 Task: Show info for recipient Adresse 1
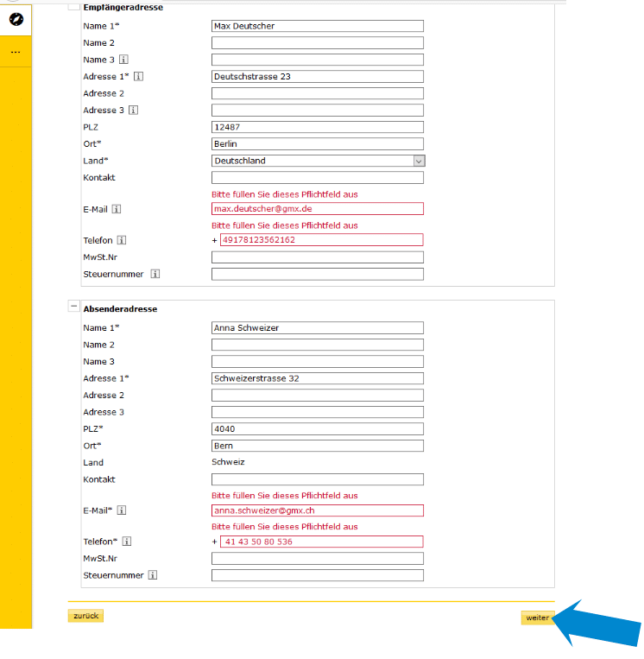coord(138,77)
